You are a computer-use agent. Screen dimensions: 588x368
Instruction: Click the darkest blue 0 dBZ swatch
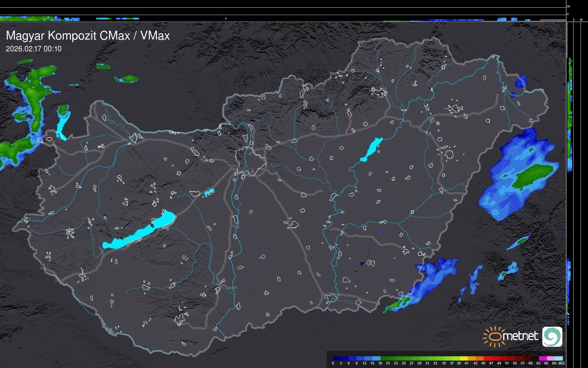tap(337, 359)
